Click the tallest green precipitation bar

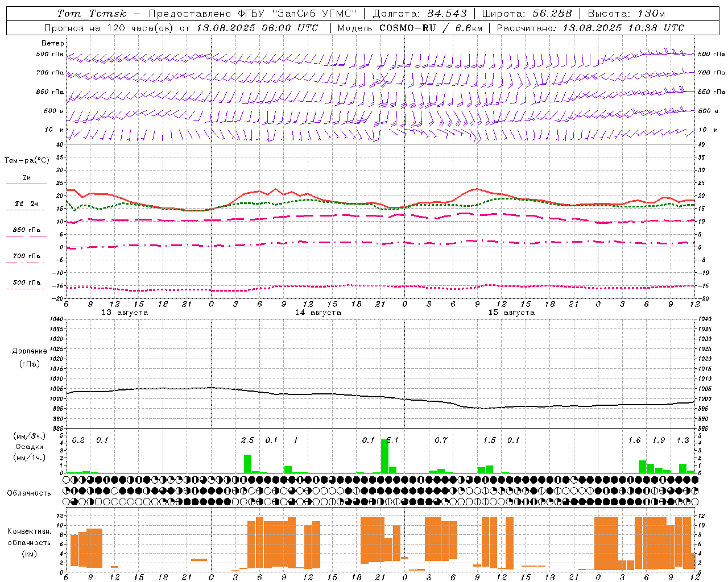tap(384, 456)
